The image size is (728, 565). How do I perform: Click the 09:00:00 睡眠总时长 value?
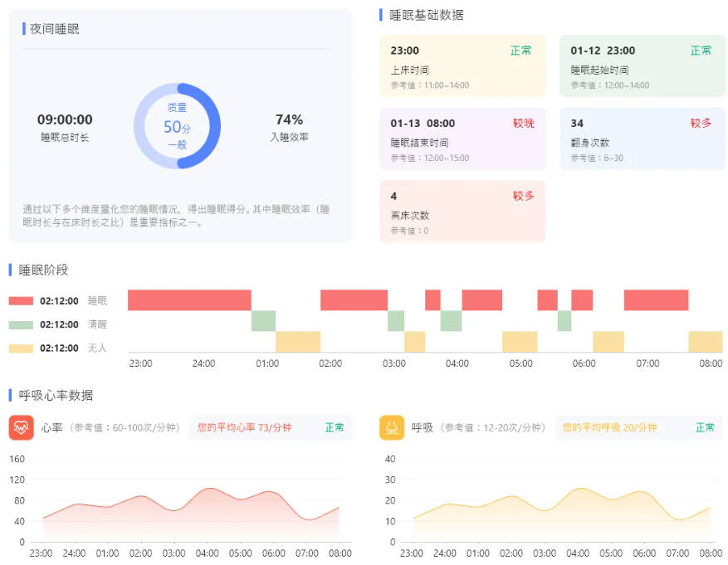pyautogui.click(x=65, y=119)
